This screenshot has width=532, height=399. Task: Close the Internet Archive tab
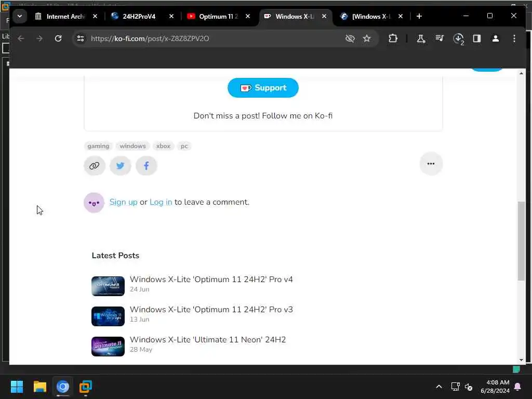(x=95, y=16)
